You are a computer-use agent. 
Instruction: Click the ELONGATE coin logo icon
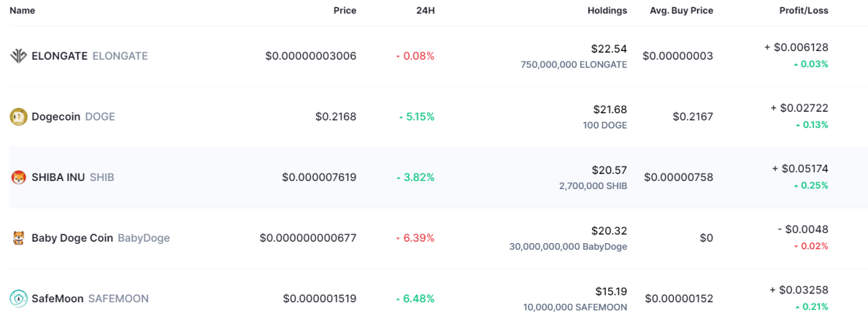(18, 56)
